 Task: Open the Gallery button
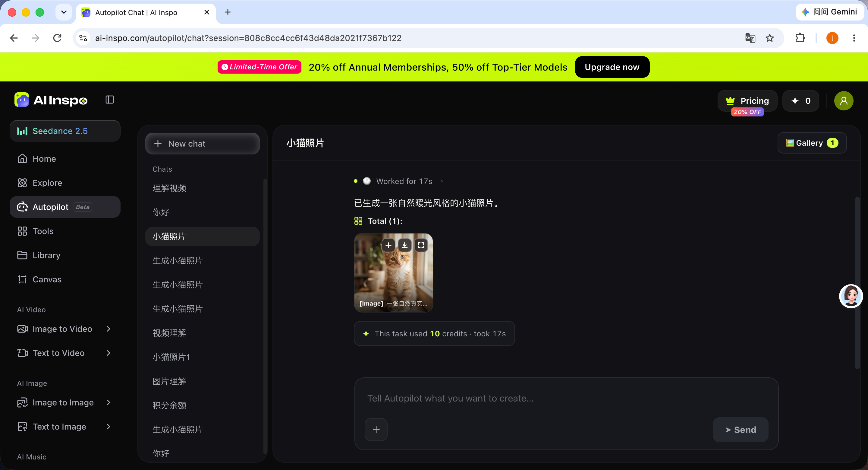click(x=812, y=143)
